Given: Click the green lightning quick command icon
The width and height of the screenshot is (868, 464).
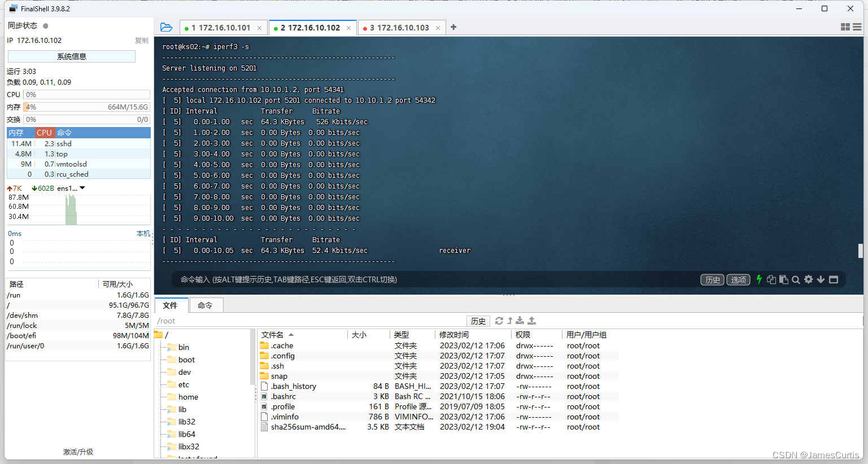Looking at the screenshot, I should [759, 279].
